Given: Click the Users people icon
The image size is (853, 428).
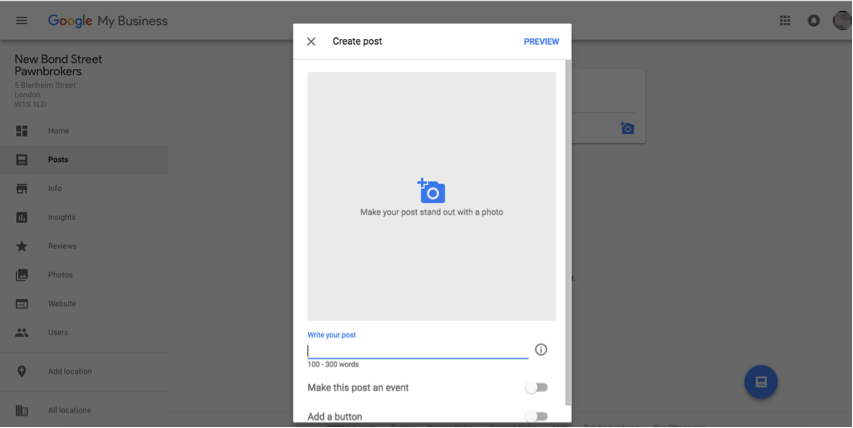Looking at the screenshot, I should point(22,332).
